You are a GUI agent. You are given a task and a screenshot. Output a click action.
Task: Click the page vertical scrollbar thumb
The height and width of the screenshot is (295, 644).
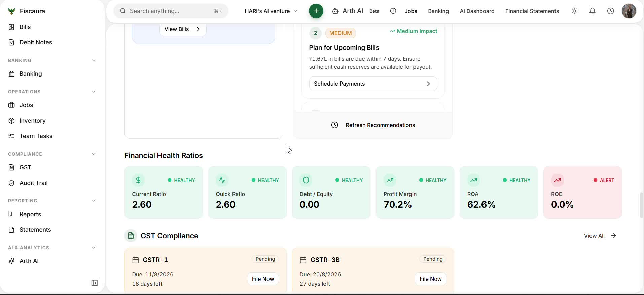click(x=641, y=205)
